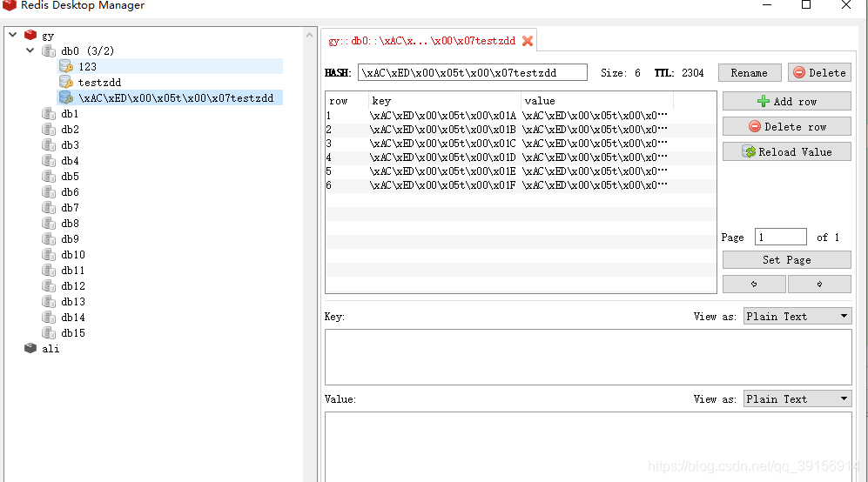Click the Value text area
This screenshot has height=482, width=868.
click(588, 446)
